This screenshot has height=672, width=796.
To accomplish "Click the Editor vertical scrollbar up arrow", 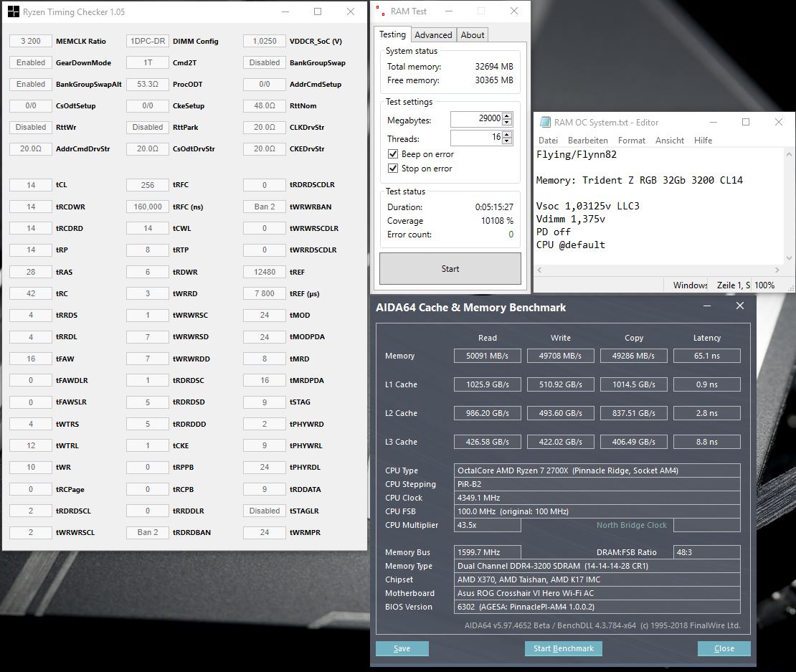I will [x=789, y=154].
